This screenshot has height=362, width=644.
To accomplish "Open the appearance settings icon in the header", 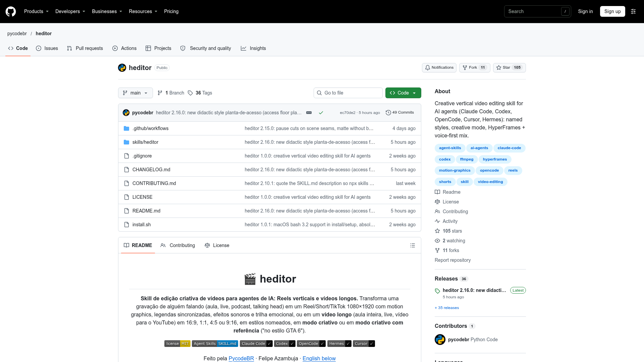I will point(633,11).
